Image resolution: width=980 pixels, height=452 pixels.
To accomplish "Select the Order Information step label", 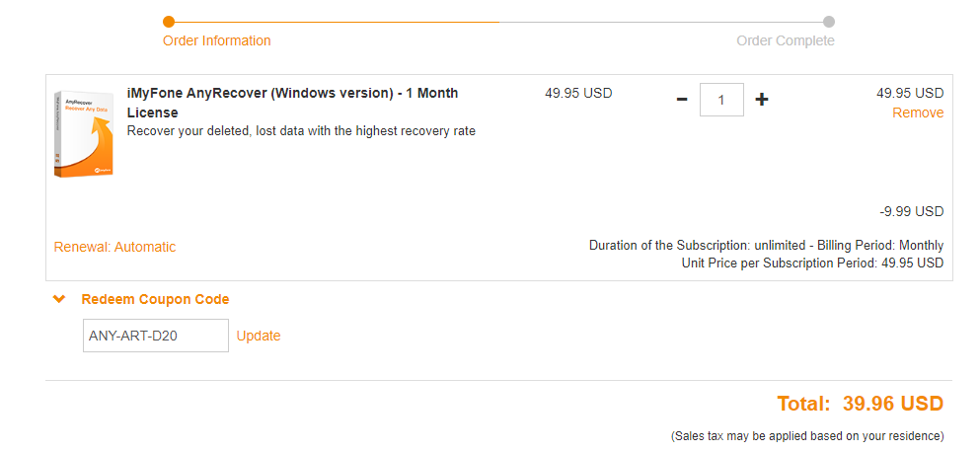I will pos(217,41).
